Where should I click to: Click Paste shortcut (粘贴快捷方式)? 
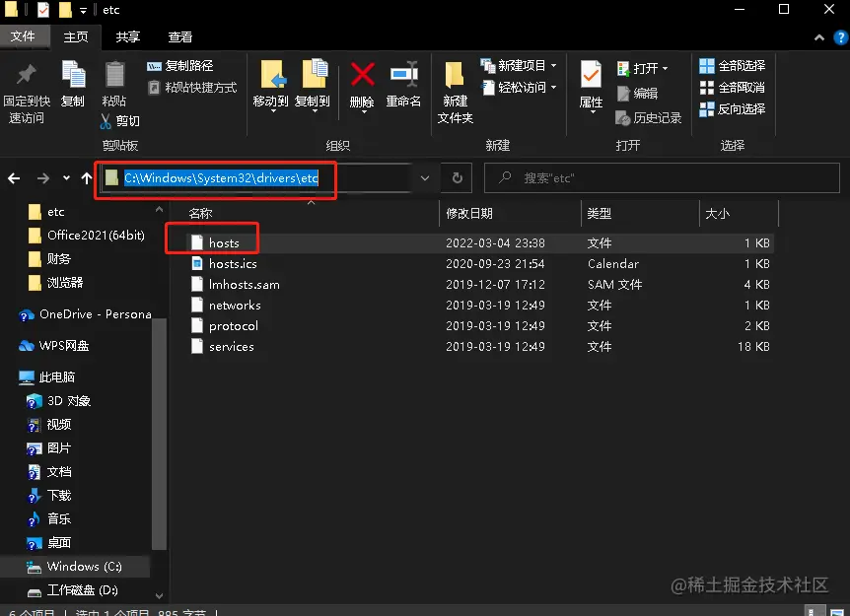pos(192,88)
